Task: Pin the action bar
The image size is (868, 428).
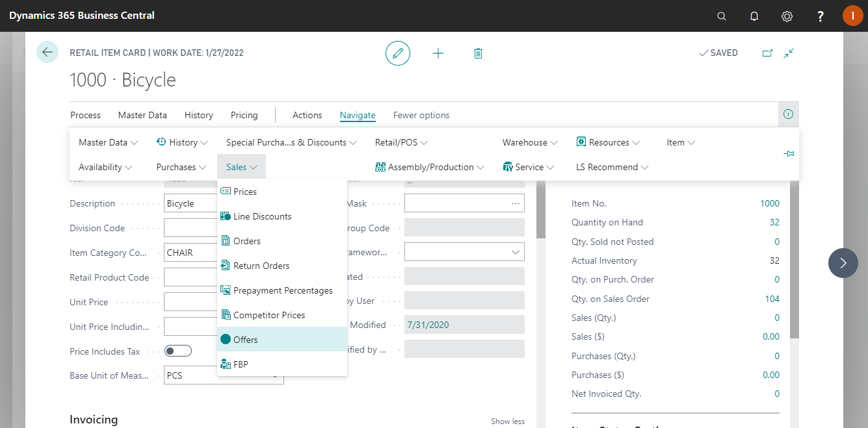Action: (789, 154)
